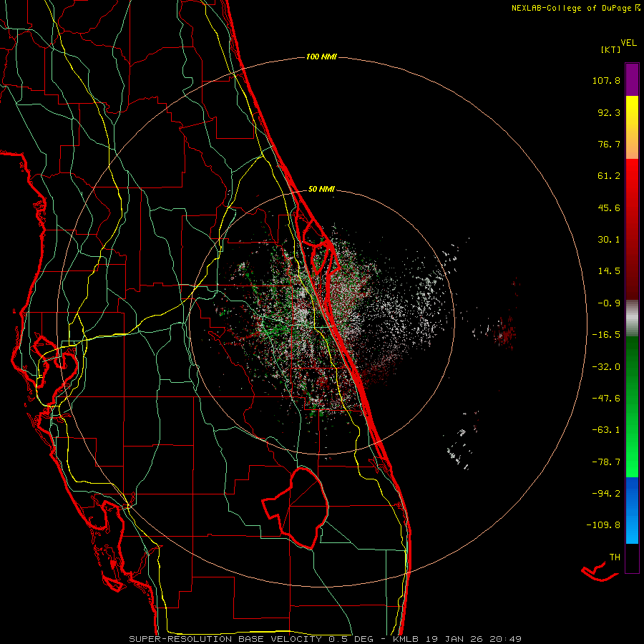Image resolution: width=644 pixels, height=644 pixels.
Task: Click the -0.9 legend value
Action: [609, 303]
